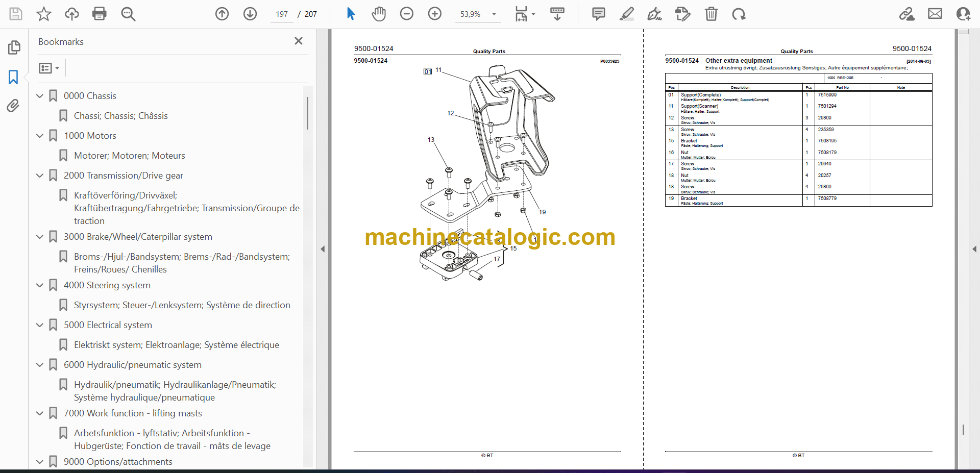980x473 pixels.
Task: Open the 4000 Steering system bookmark
Action: coord(107,285)
